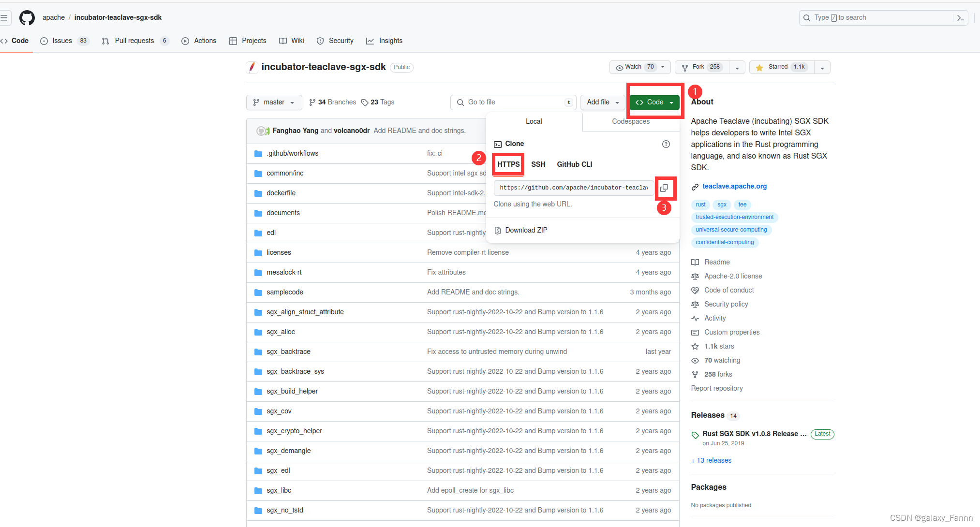Screen dimensions: 980x527
Task: Select the SSH clone option
Action: pyautogui.click(x=538, y=164)
